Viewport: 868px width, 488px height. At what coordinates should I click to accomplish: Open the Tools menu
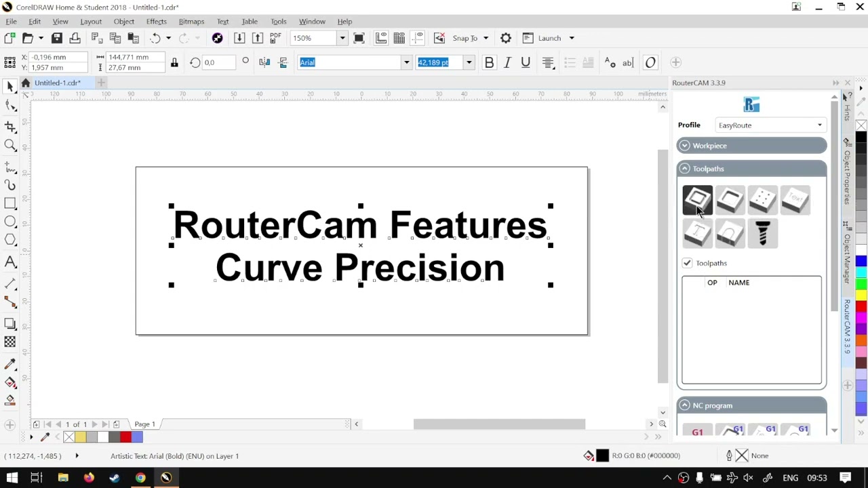click(279, 22)
